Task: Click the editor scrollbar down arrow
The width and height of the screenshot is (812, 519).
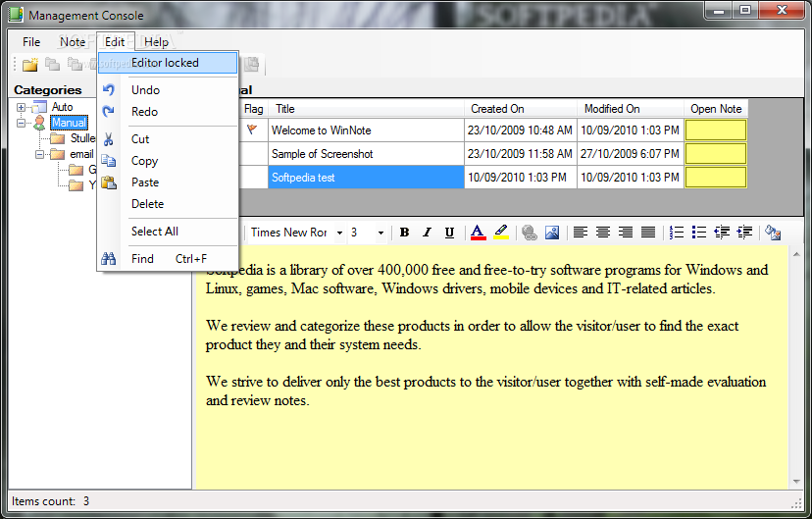Action: coord(796,482)
